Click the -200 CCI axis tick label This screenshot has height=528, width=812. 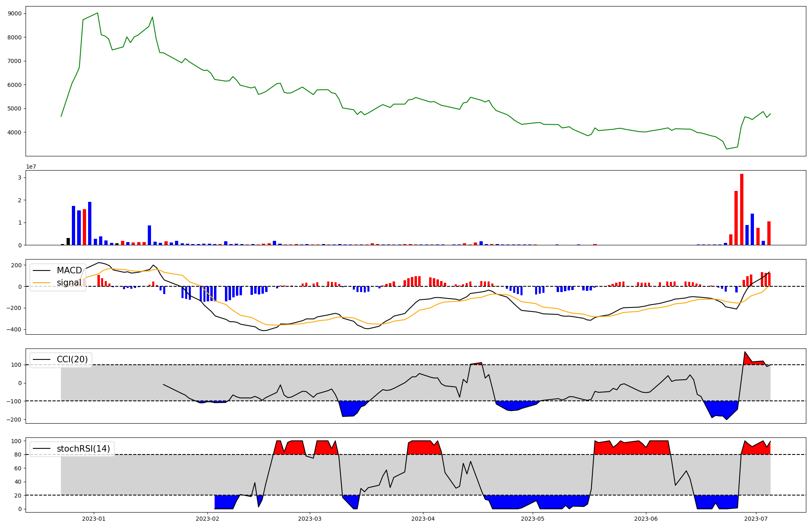tap(14, 420)
